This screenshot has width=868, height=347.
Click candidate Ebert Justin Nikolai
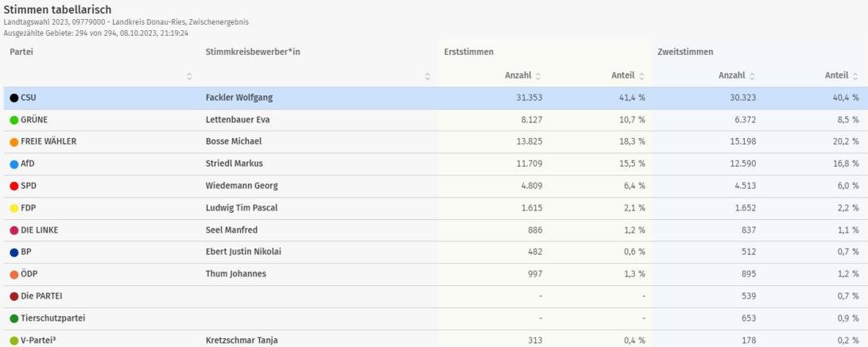click(x=243, y=252)
